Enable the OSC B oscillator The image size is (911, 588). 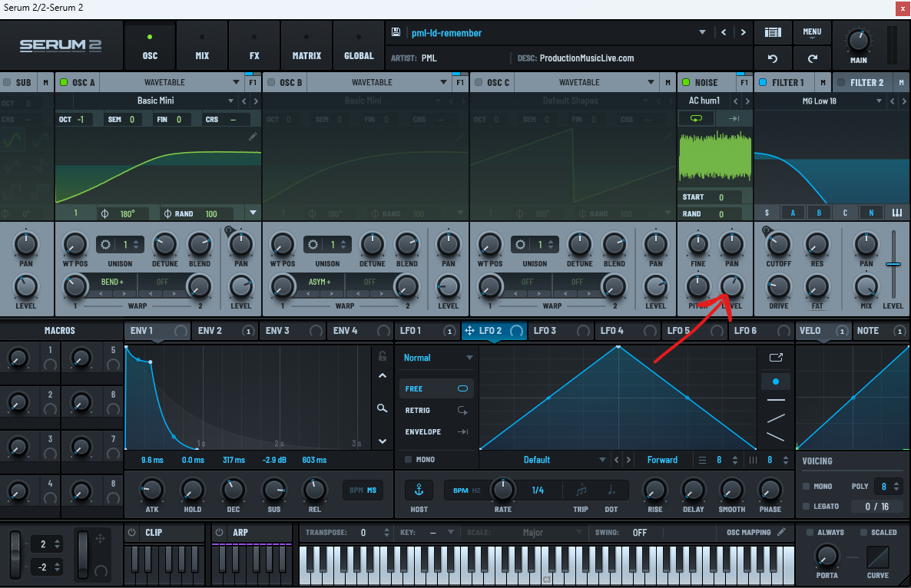[271, 83]
